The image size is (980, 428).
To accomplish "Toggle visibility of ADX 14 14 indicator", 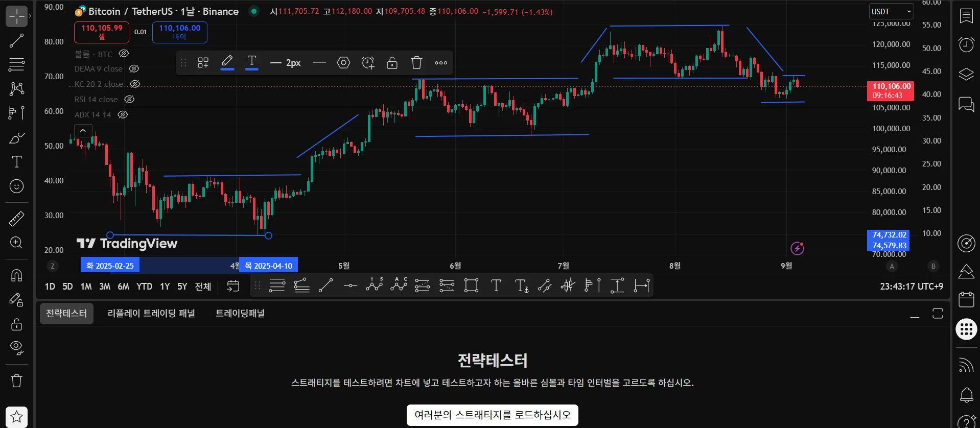I will [x=123, y=115].
